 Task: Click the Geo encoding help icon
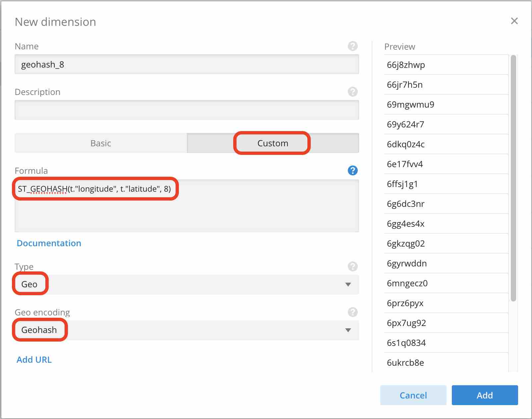pyautogui.click(x=352, y=312)
